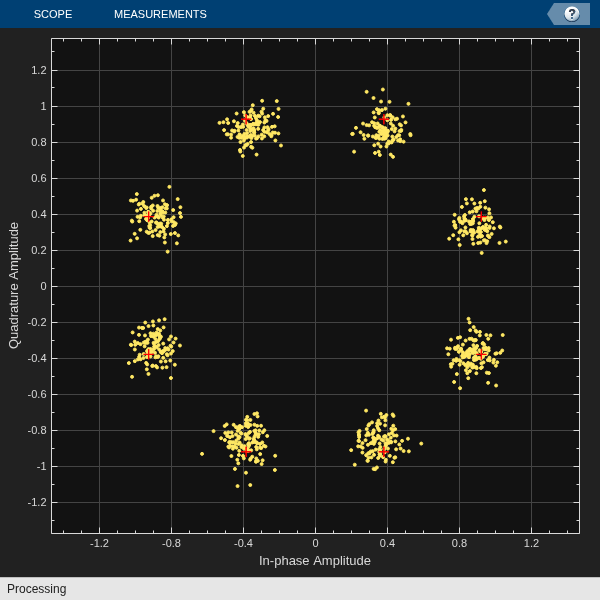Click the Processing status bar text
600x600 pixels.
(36, 589)
